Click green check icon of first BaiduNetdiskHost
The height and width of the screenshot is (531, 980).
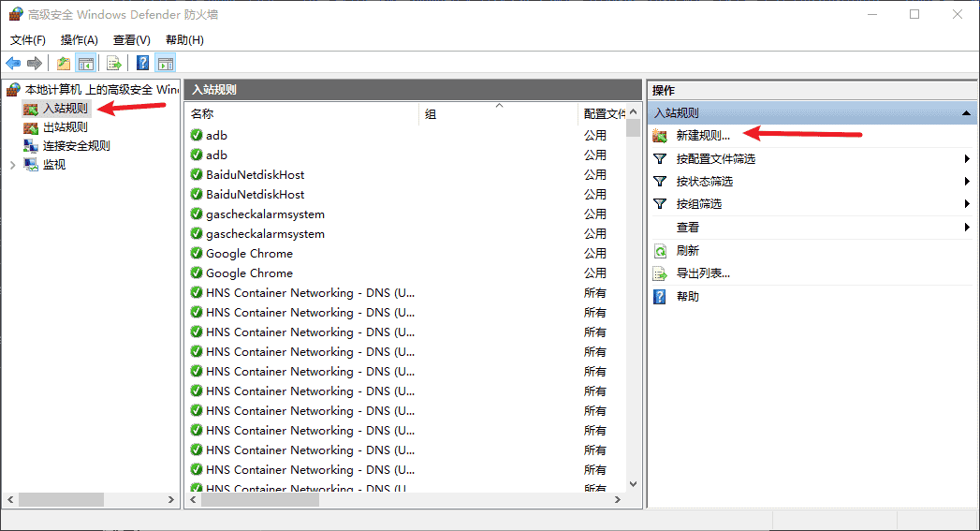[x=197, y=174]
